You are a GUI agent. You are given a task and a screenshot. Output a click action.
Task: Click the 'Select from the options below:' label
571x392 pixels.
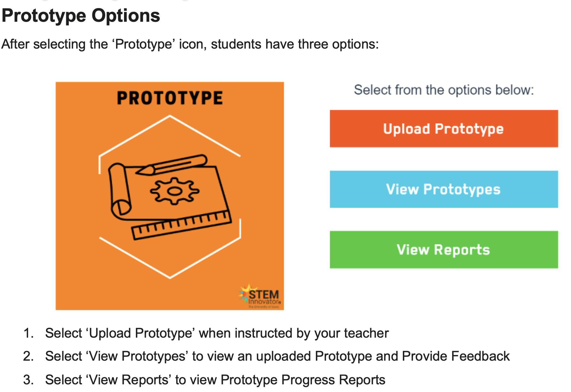tap(444, 90)
